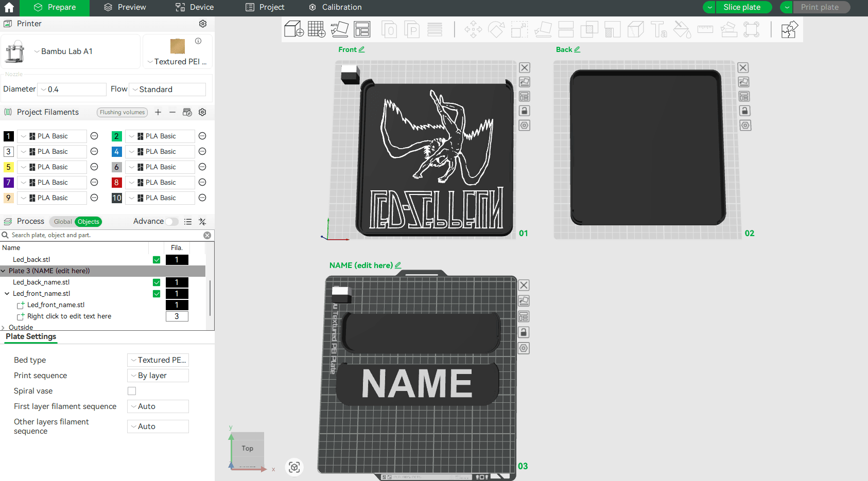Expand the Outside tree node
This screenshot has width=868, height=481.
tap(3, 328)
